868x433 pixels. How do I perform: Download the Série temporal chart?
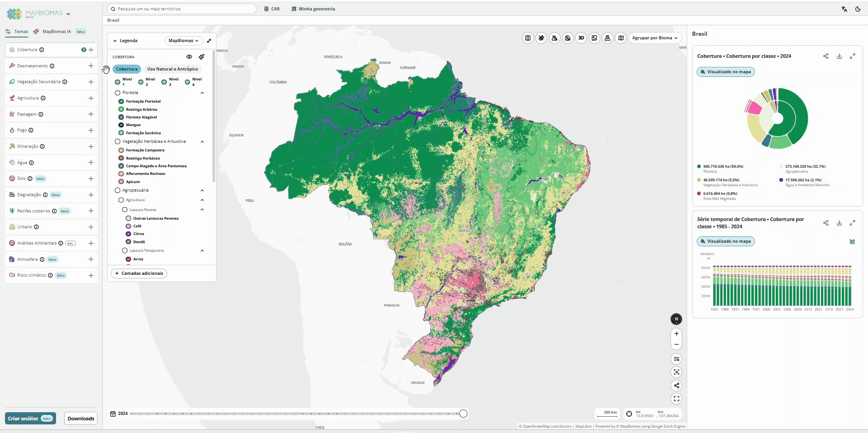[839, 223]
